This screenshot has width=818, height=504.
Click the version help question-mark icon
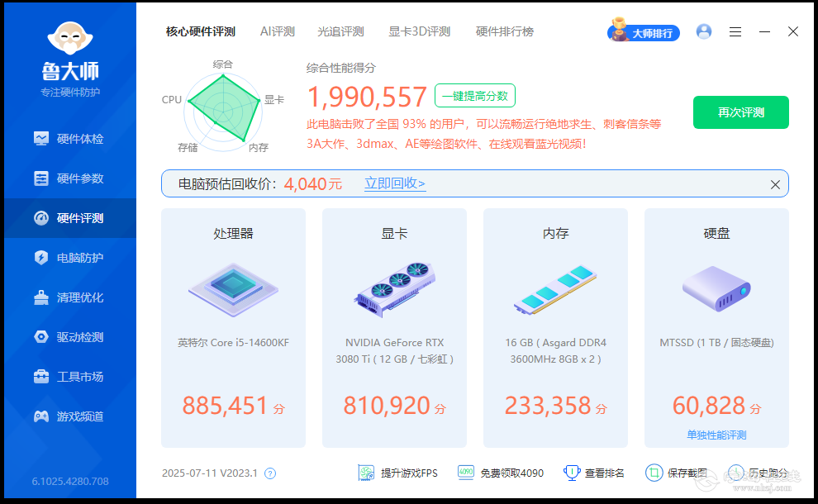[270, 473]
